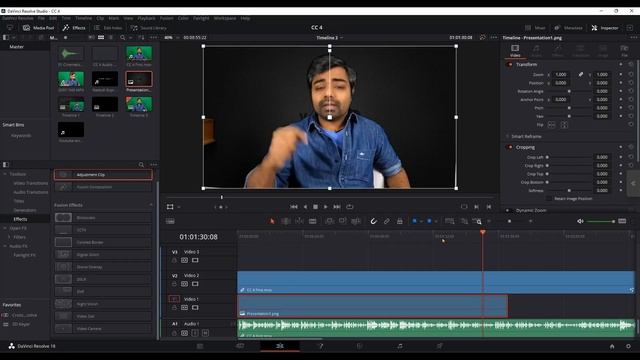Screen dimensions: 640x360
Task: Collapse the Transform section header
Action: pos(527,64)
